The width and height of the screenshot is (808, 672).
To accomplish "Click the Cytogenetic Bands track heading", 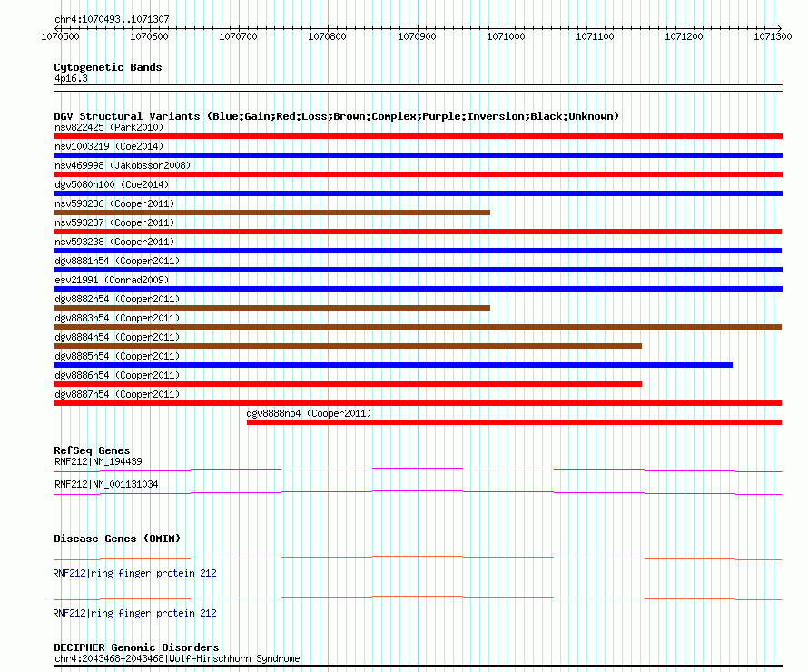I will tap(108, 67).
